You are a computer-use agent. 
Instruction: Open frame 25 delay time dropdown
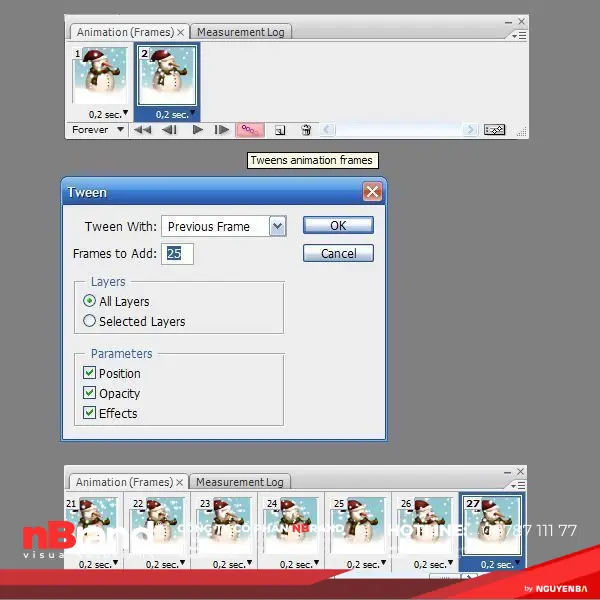tap(383, 562)
